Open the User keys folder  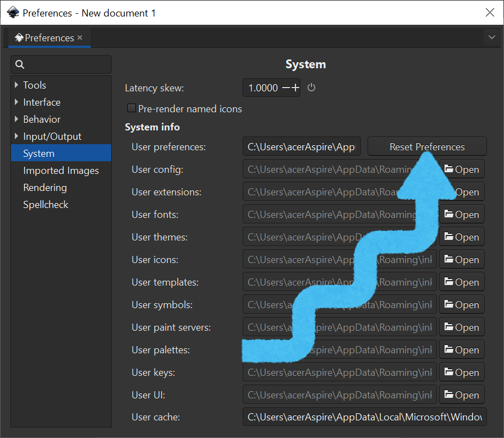(462, 373)
